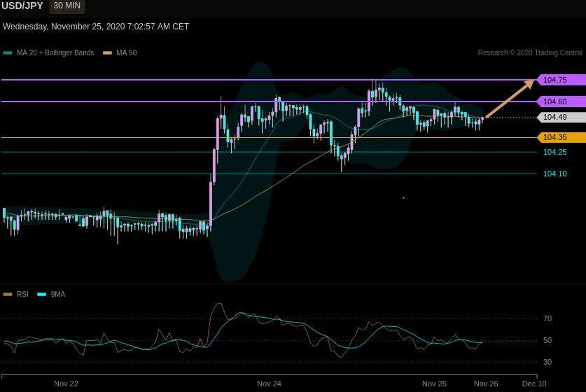Select the 104.35 pivot price tag
The height and width of the screenshot is (392, 586).
561,137
